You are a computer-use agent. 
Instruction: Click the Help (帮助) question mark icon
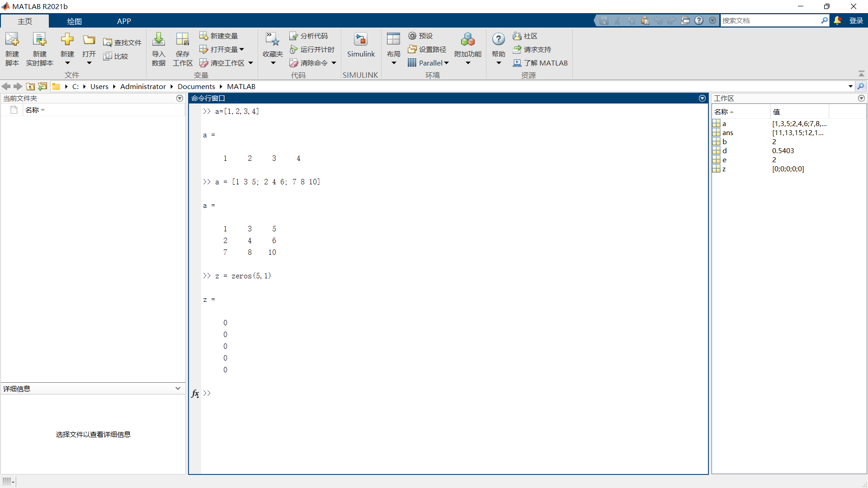click(499, 40)
